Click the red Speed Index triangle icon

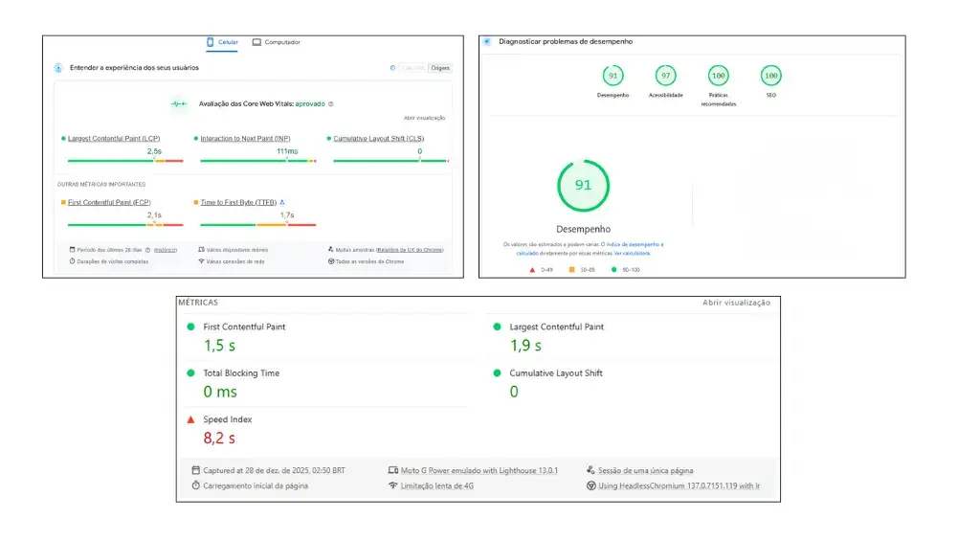[190, 419]
